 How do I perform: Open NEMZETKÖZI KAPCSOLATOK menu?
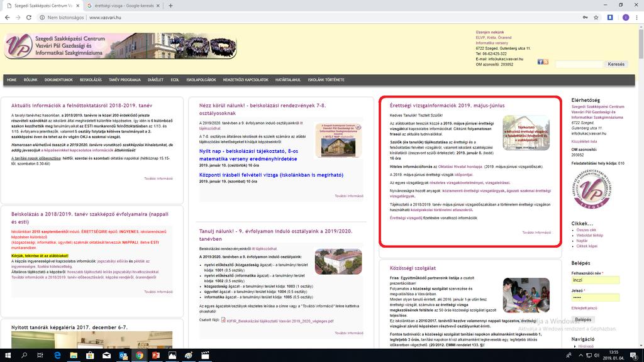pyautogui.click(x=246, y=80)
